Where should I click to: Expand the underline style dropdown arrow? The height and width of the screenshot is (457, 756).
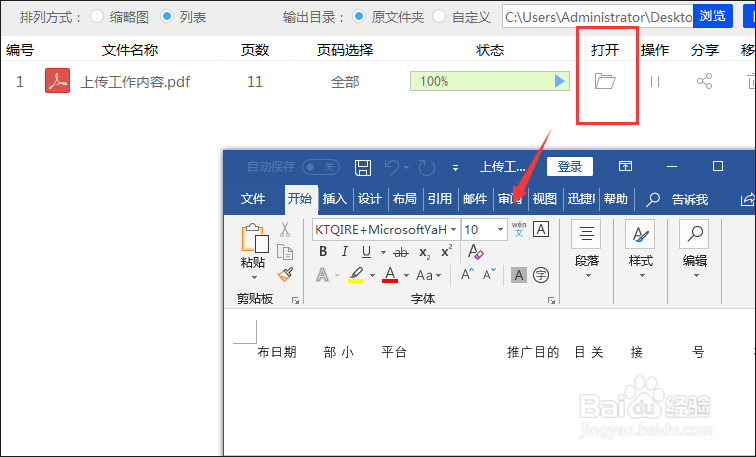[x=383, y=252]
